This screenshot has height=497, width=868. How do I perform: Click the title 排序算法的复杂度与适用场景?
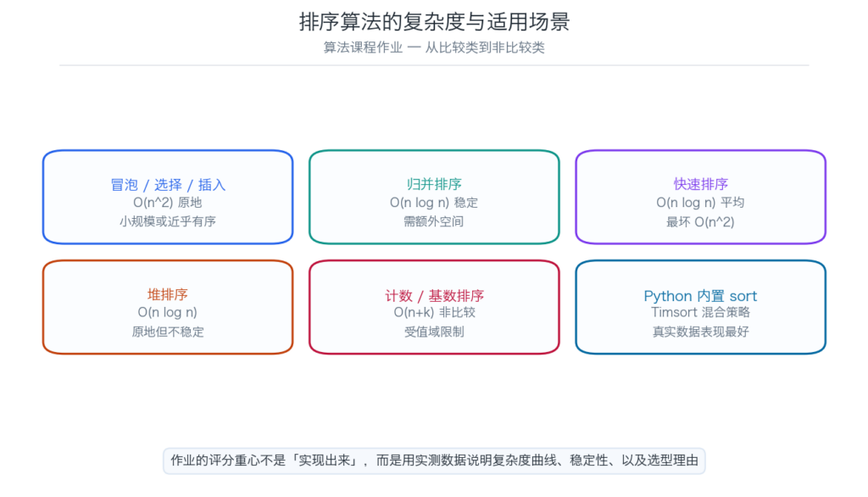[x=434, y=22]
